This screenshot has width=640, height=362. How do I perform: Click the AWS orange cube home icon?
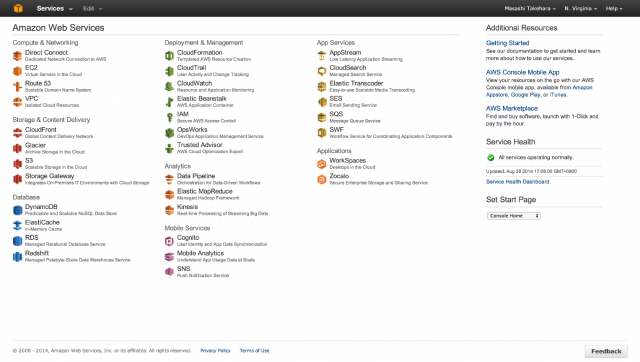[18, 8]
